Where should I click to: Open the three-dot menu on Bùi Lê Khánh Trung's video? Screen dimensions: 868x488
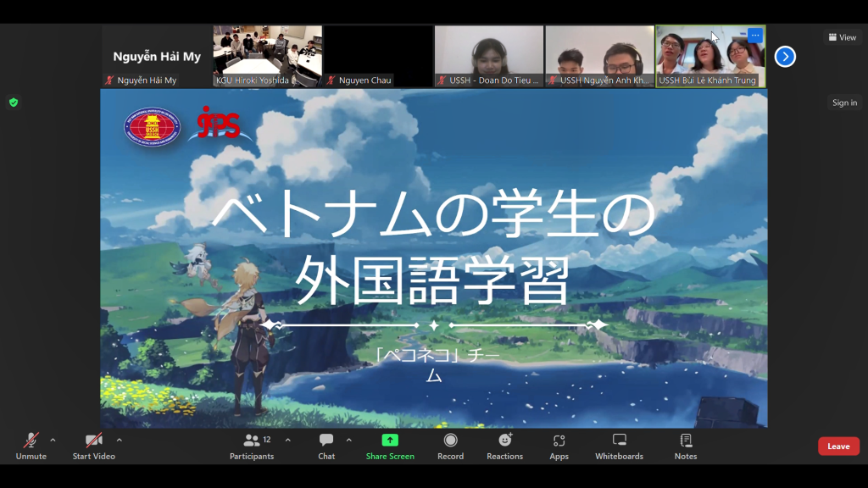[755, 36]
